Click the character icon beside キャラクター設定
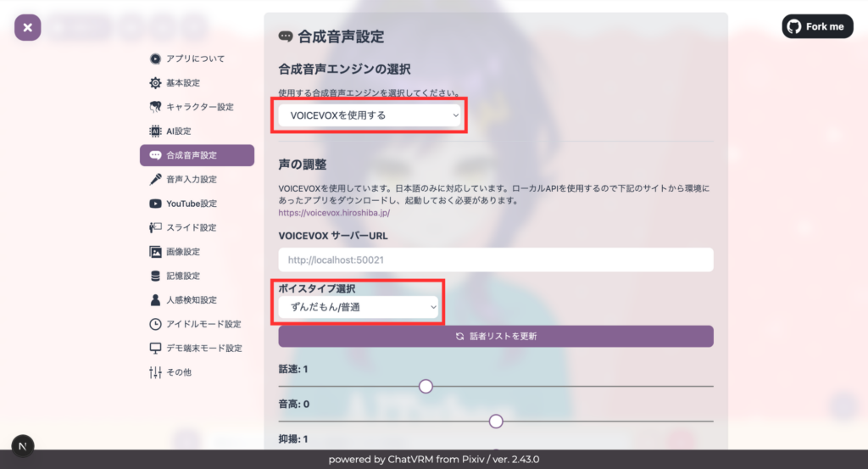Viewport: 868px width, 469px height. click(155, 107)
